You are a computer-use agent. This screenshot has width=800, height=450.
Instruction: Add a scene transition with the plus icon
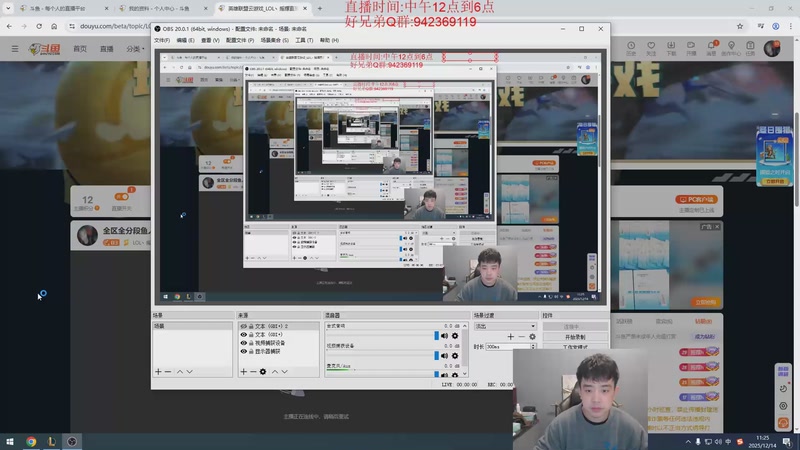click(x=511, y=337)
